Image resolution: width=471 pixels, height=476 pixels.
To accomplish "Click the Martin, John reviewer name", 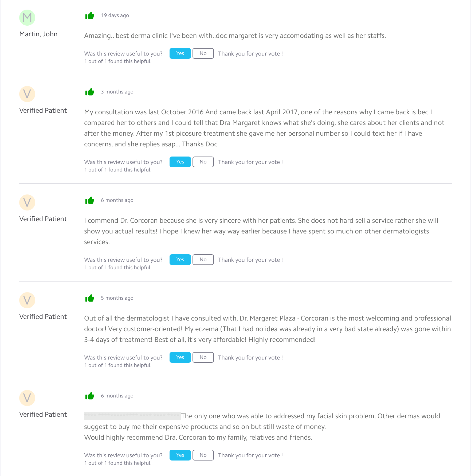I will click(x=38, y=34).
